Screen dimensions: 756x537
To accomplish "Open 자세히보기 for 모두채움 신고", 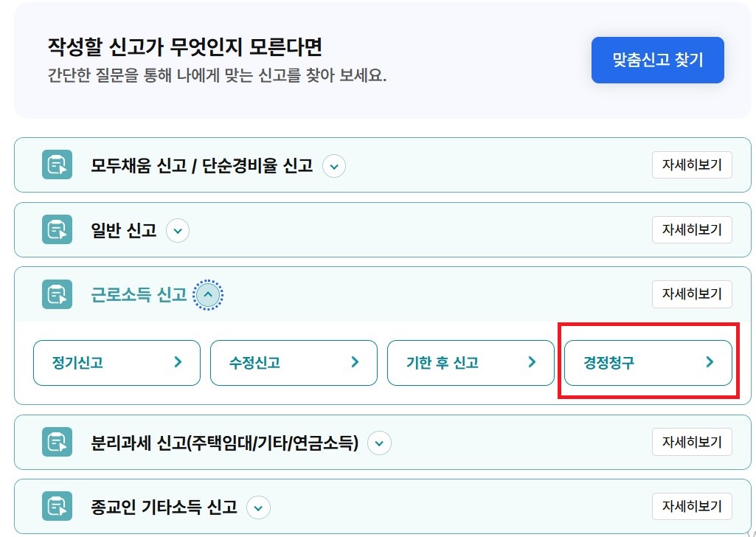I will click(x=691, y=164).
